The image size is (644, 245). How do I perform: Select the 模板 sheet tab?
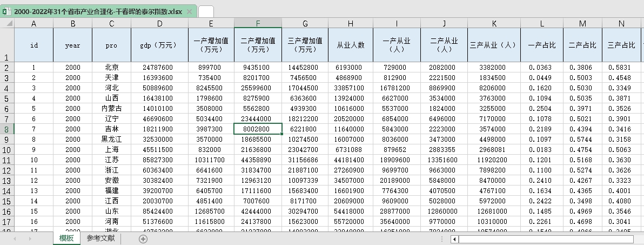click(x=66, y=239)
